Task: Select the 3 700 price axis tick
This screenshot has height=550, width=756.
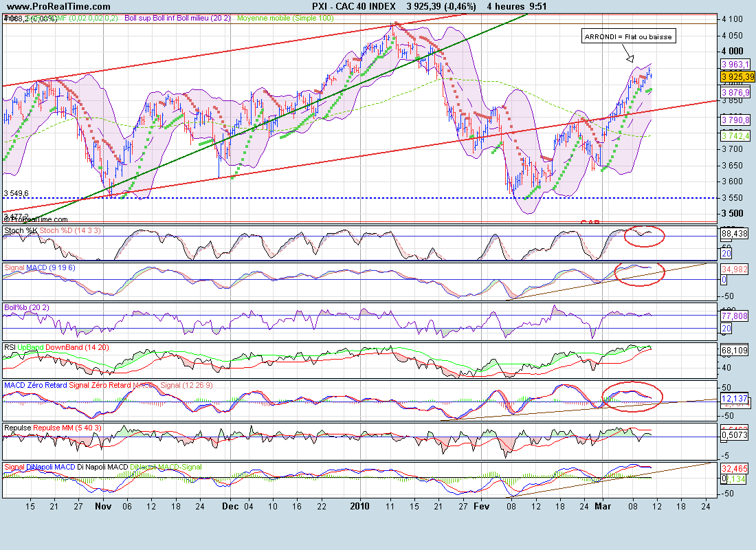Action: tap(733, 149)
